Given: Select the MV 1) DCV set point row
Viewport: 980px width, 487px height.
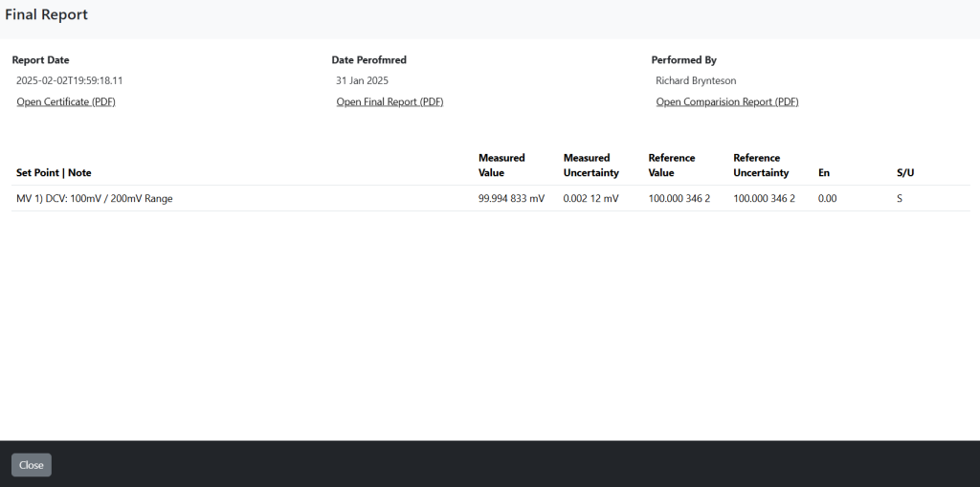Looking at the screenshot, I should coord(491,199).
